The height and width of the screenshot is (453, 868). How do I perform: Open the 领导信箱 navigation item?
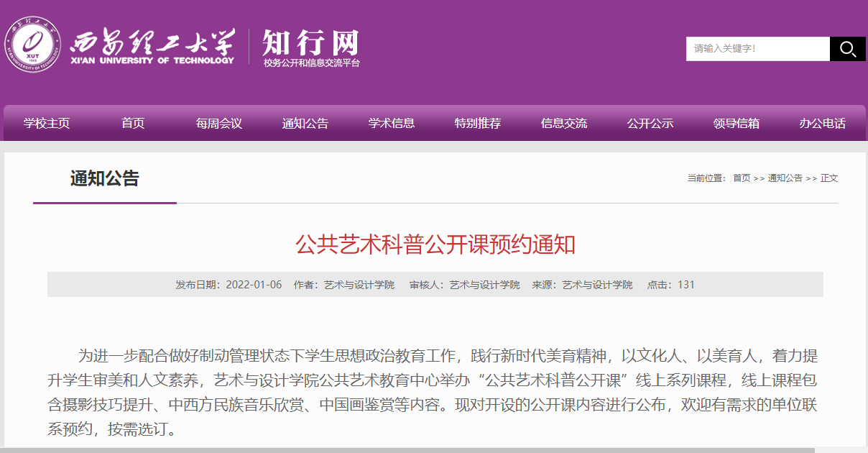pyautogui.click(x=737, y=123)
